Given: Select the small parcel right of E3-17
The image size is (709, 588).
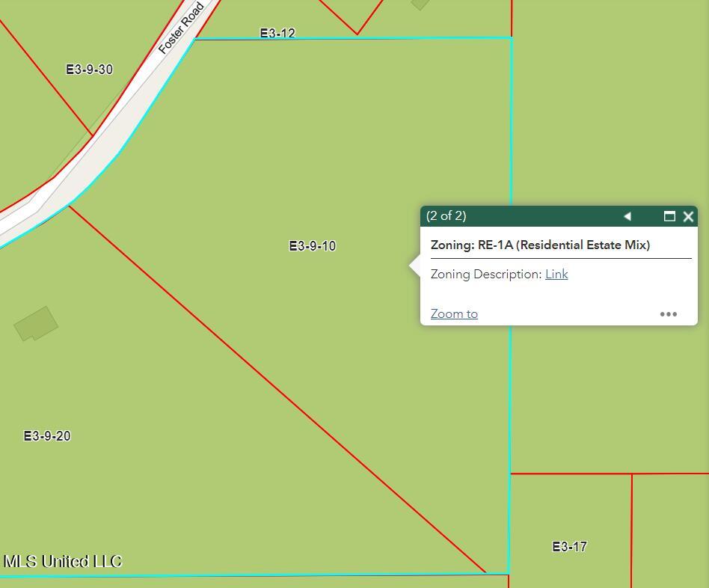Looking at the screenshot, I should click(x=670, y=531).
